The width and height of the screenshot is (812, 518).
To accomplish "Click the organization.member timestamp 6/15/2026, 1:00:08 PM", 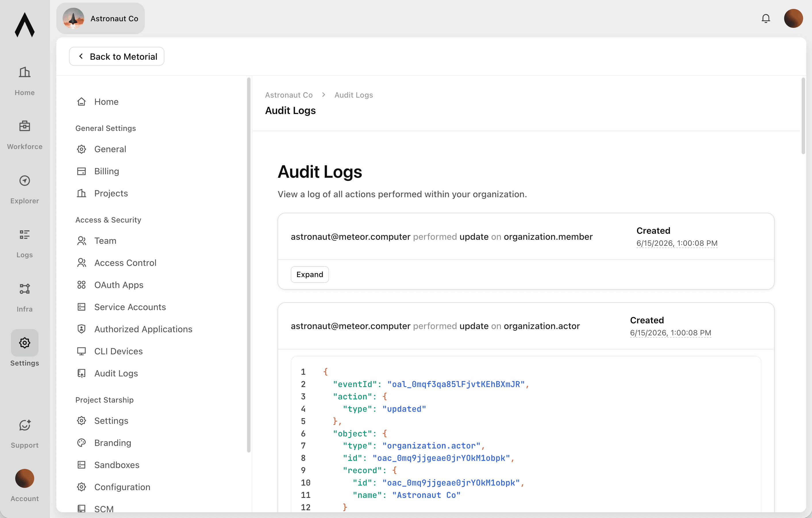I will (x=677, y=243).
